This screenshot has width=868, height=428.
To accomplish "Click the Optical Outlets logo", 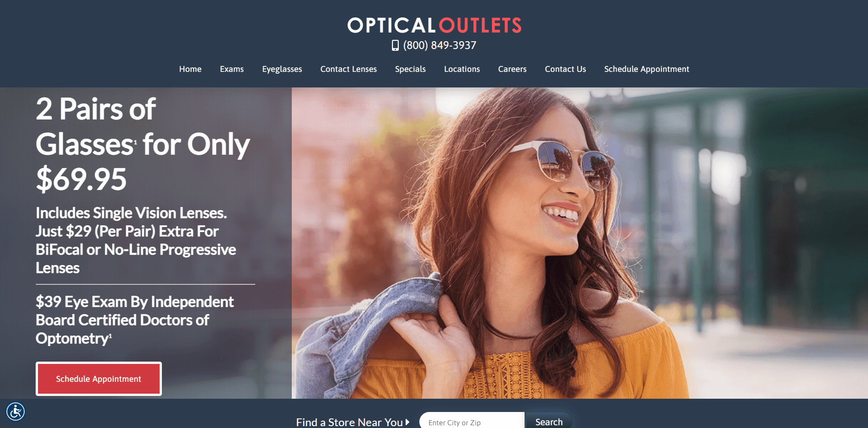I will tap(434, 26).
